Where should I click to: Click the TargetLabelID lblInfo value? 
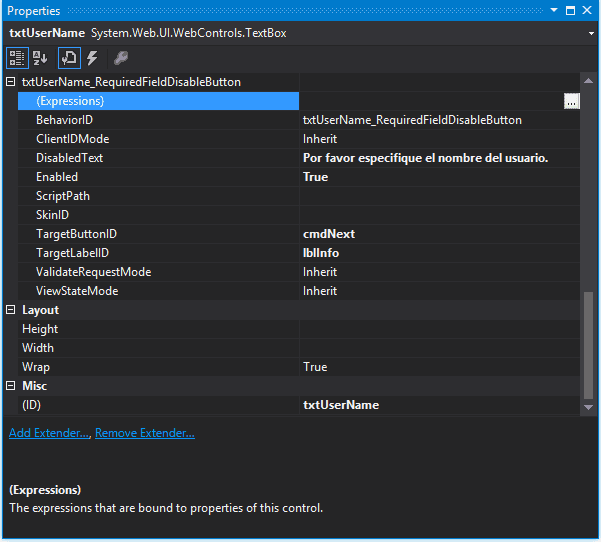(x=439, y=253)
